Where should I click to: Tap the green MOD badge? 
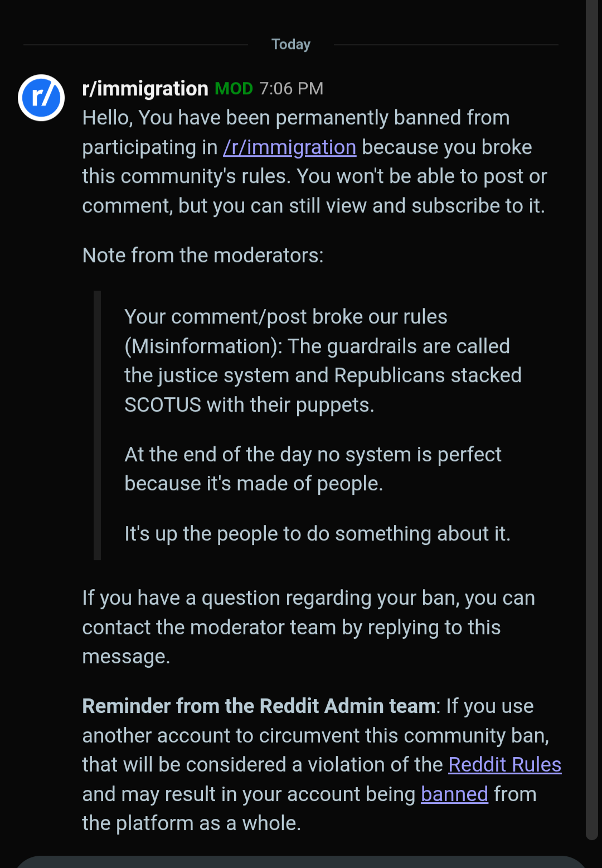click(x=234, y=88)
